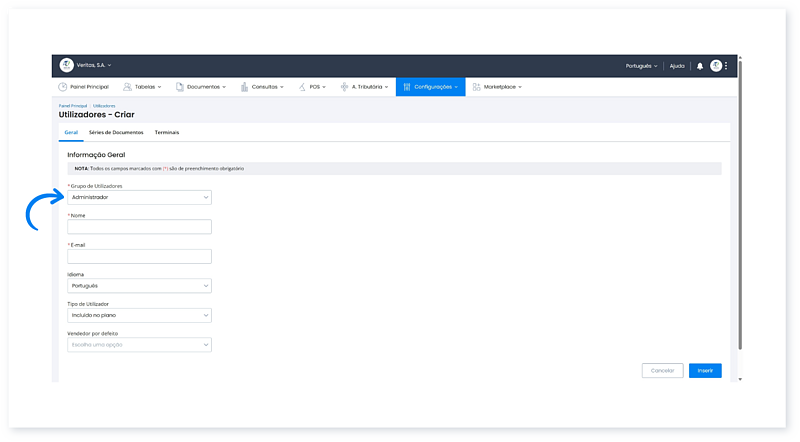The width and height of the screenshot is (800, 442).
Task: Click the Marketplace grid icon
Action: pyautogui.click(x=476, y=87)
